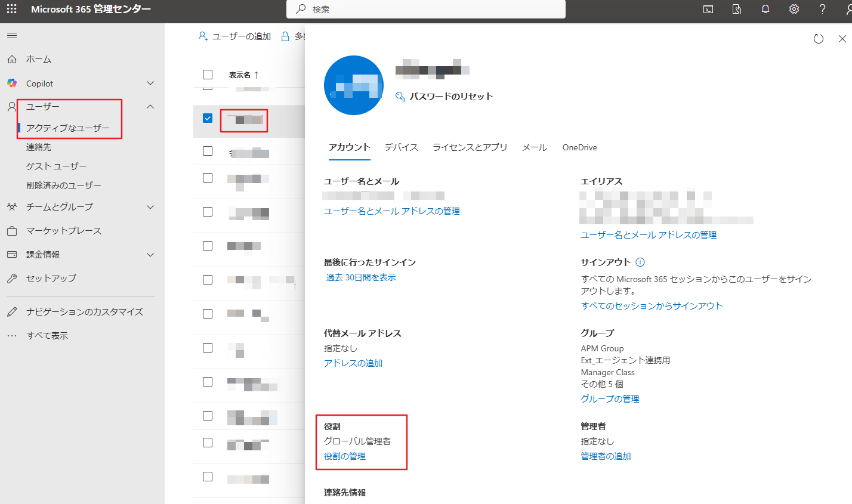The width and height of the screenshot is (852, 504).
Task: Open 削除済みのユーザー in navigation
Action: coord(64,185)
